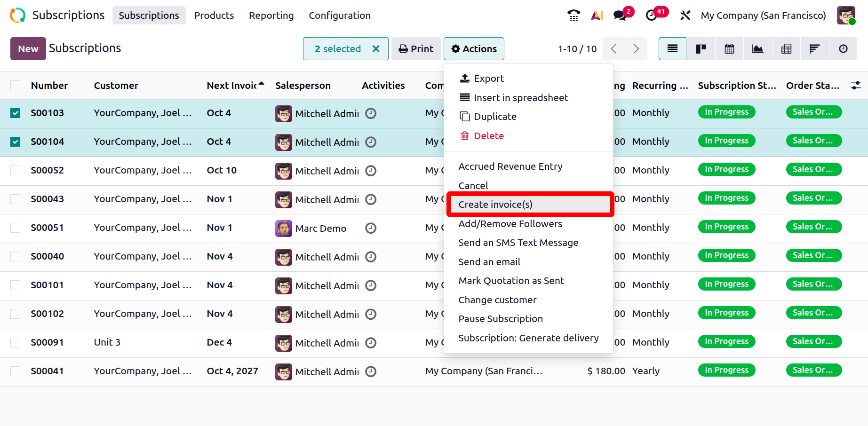Clear the 2 selected records chip
Image resolution: width=868 pixels, height=426 pixels.
click(x=376, y=49)
